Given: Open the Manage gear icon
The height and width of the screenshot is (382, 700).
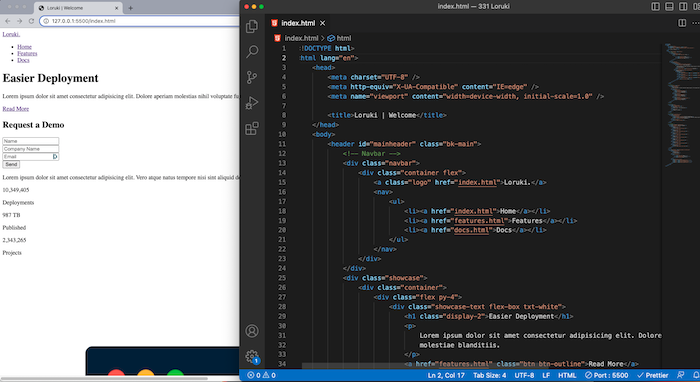Looking at the screenshot, I should (252, 356).
